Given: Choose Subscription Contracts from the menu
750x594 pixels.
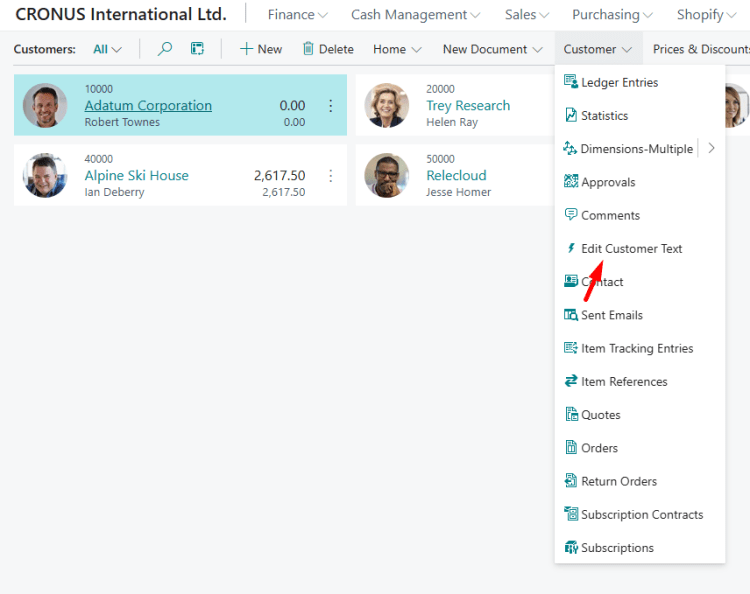Looking at the screenshot, I should click(x=641, y=514).
